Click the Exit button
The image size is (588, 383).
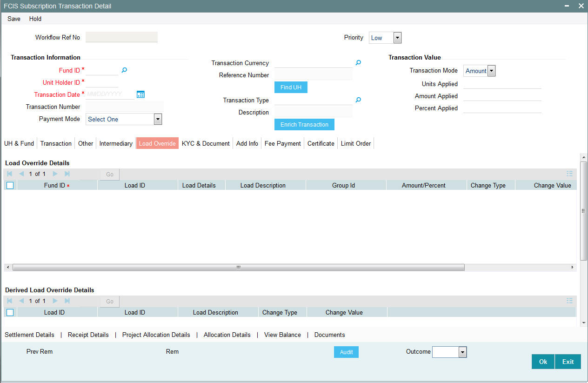[x=568, y=362]
